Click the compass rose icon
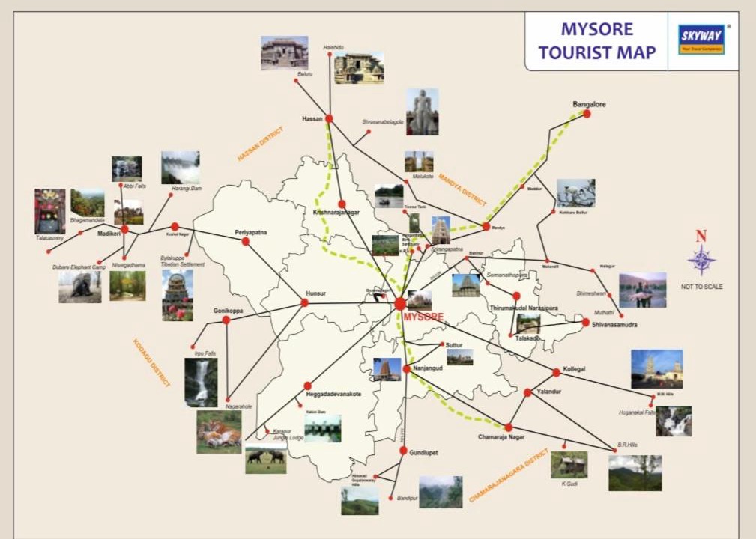Image resolution: width=756 pixels, height=539 pixels. (701, 260)
